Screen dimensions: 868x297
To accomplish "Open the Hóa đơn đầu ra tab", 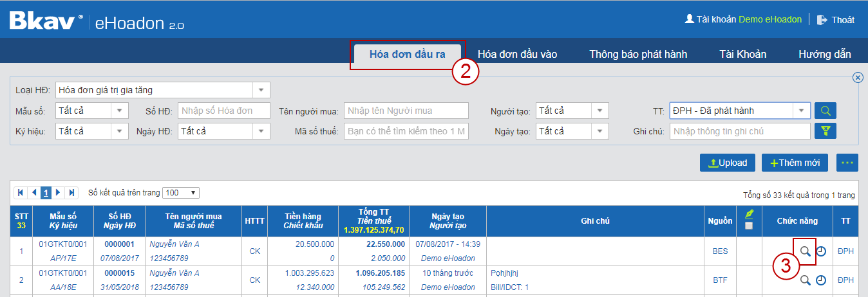I will coord(408,55).
